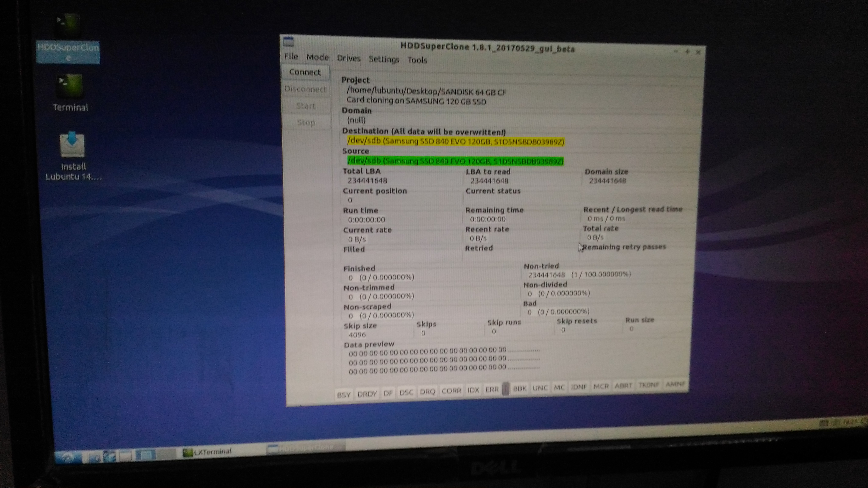
Task: Click the Domain size value
Action: tap(607, 181)
